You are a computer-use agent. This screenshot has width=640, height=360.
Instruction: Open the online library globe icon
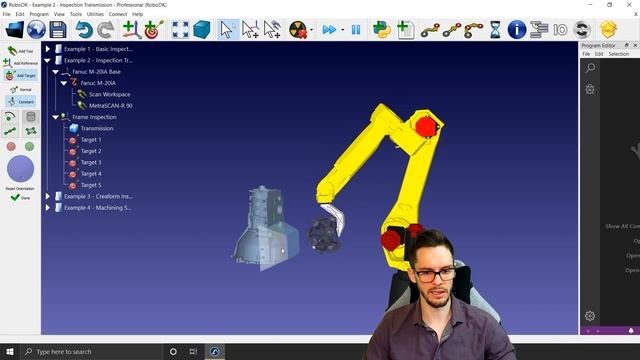(x=36, y=30)
